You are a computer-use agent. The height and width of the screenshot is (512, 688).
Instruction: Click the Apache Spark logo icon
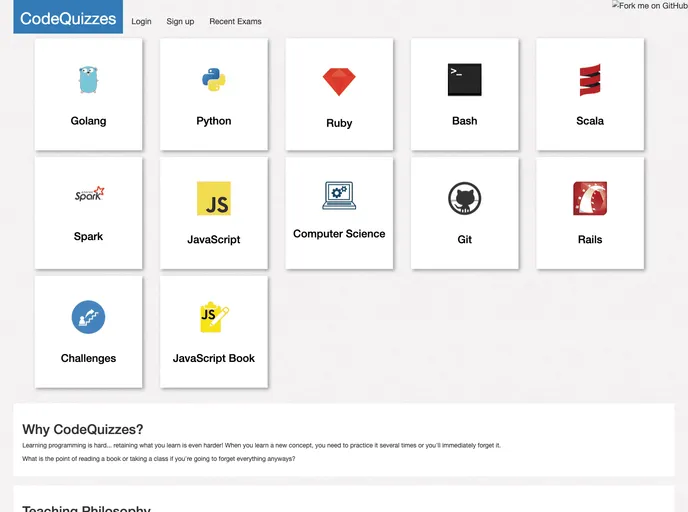pos(89,193)
